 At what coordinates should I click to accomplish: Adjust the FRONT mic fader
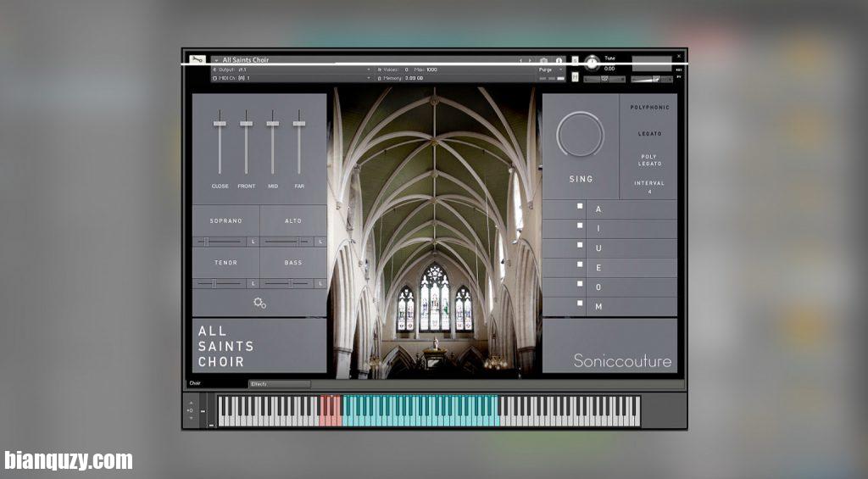coord(247,123)
